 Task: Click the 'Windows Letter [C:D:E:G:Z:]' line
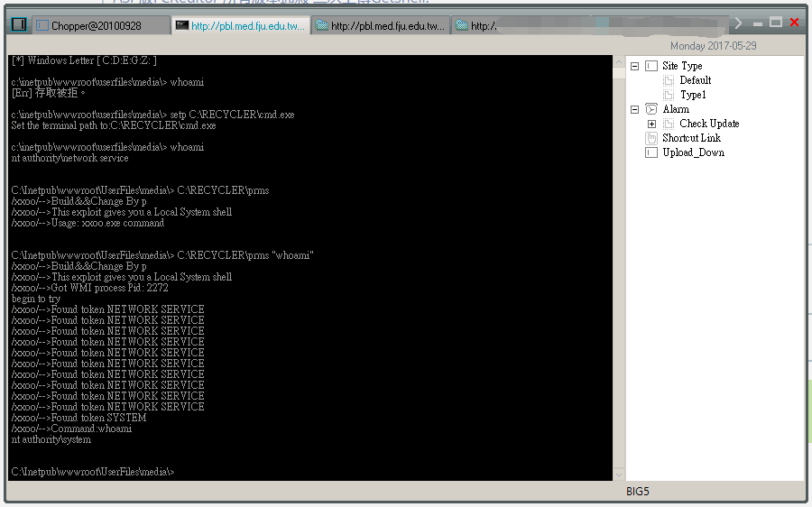[84, 60]
